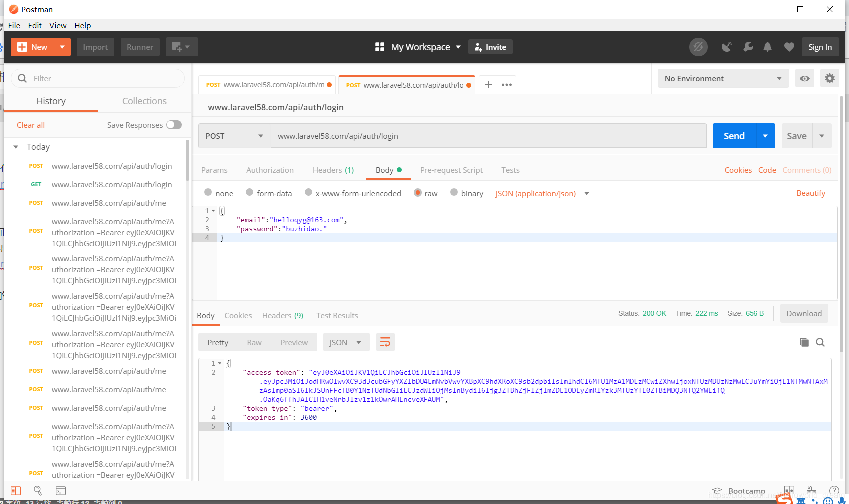Open Send button dropdown arrow
Viewport: 849px width, 504px height.
click(x=765, y=136)
